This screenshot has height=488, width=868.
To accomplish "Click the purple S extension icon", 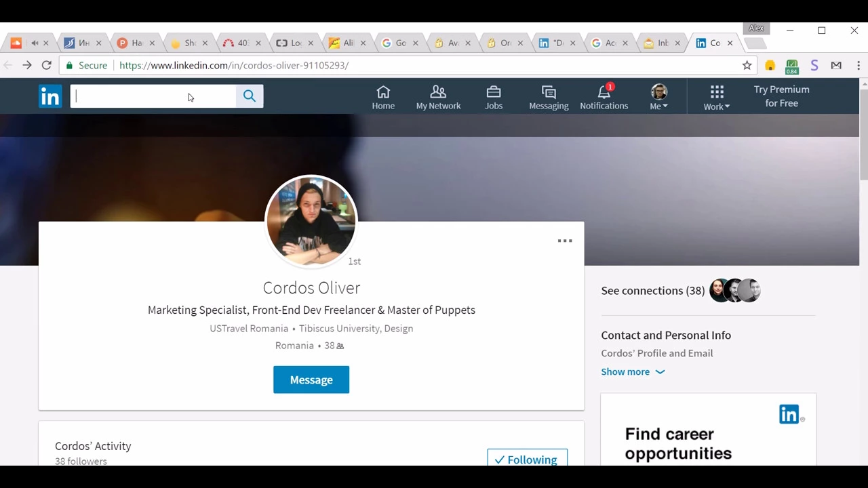I will (x=814, y=65).
